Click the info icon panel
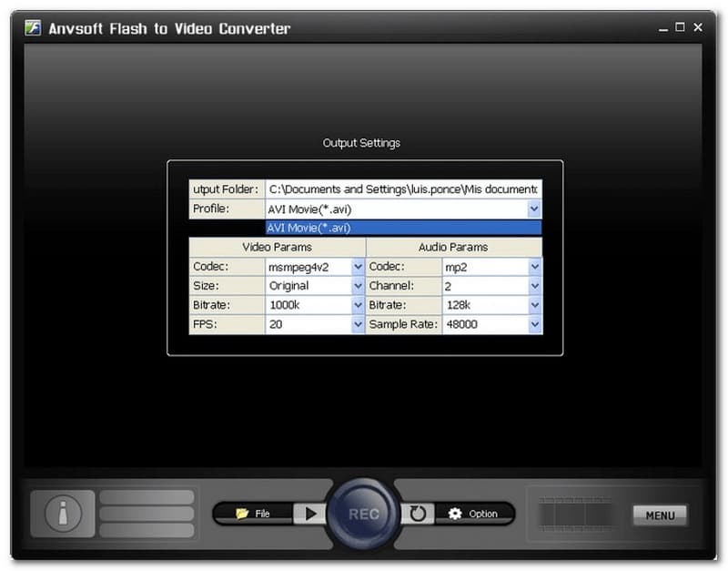 pos(63,514)
